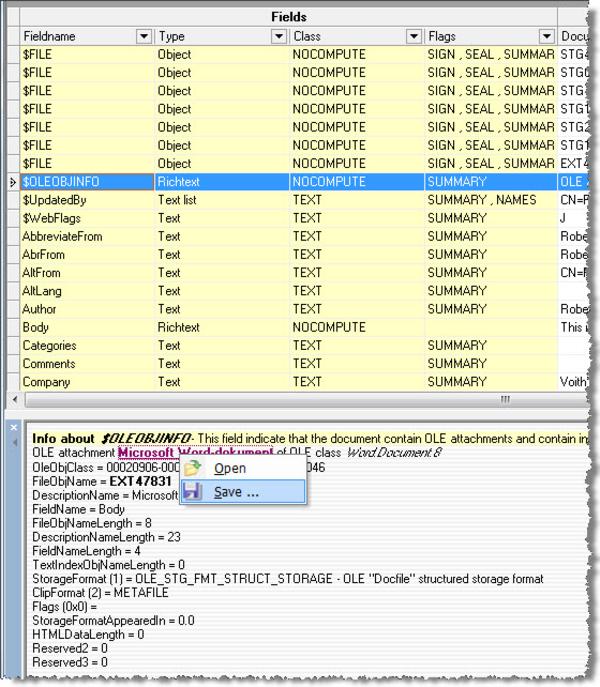This screenshot has width=600, height=687.
Task: Select the Categories field name cell
Action: (87, 345)
